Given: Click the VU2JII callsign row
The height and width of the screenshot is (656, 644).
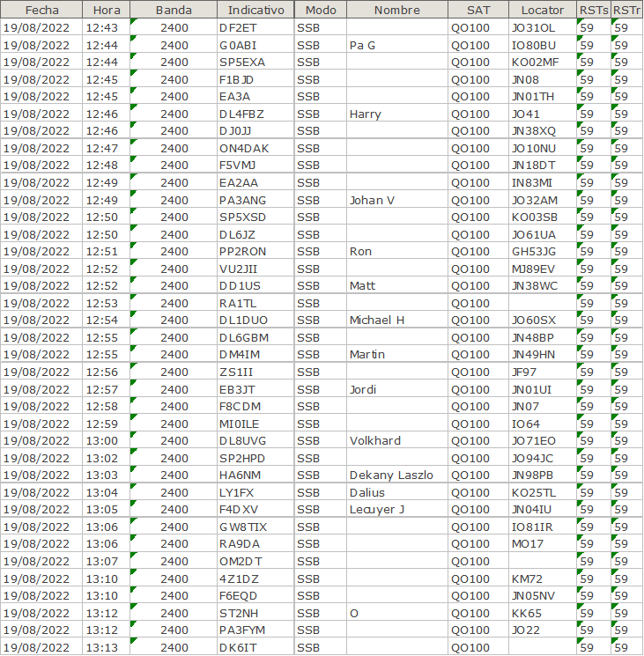Looking at the screenshot, I should pyautogui.click(x=239, y=269).
